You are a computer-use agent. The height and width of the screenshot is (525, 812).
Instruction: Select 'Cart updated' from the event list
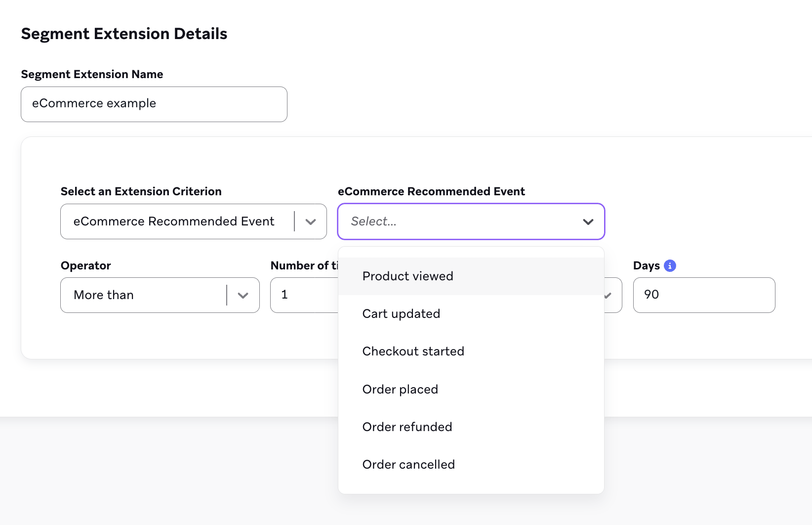(401, 313)
